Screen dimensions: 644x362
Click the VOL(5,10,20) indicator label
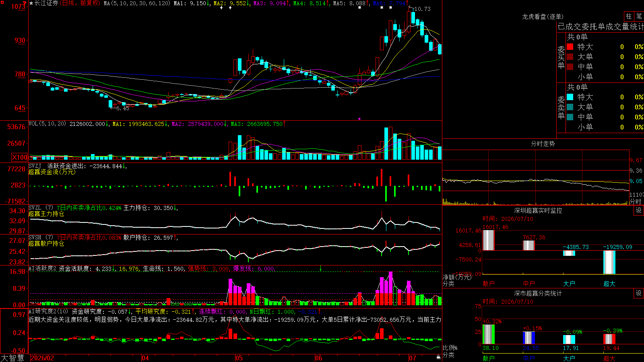click(x=47, y=124)
